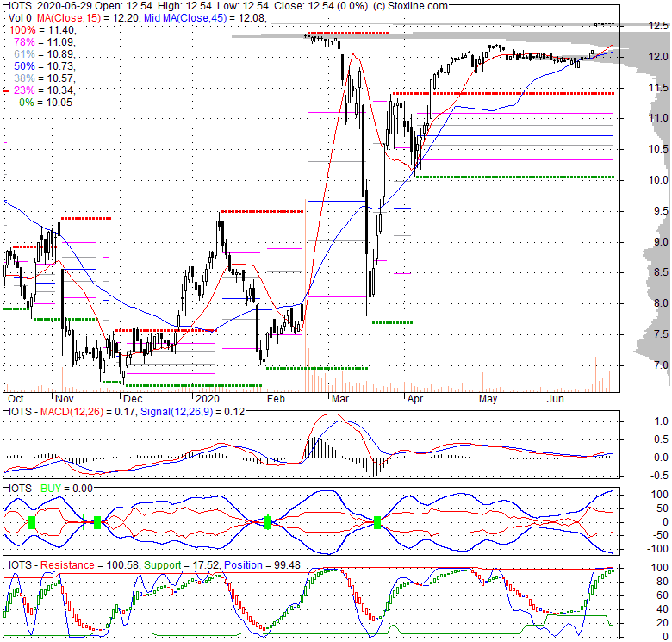Image resolution: width=672 pixels, height=642 pixels.
Task: Click the 12.5 price axis label
Action: click(658, 26)
